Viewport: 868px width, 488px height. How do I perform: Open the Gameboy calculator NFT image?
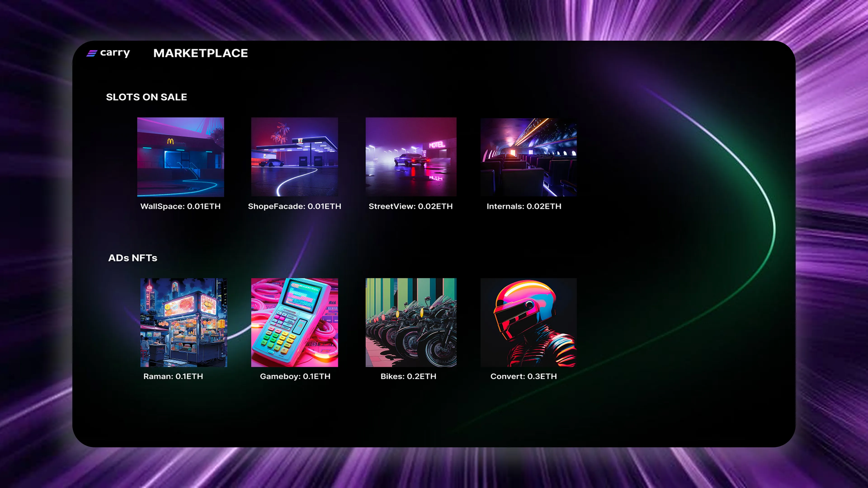[x=295, y=322]
